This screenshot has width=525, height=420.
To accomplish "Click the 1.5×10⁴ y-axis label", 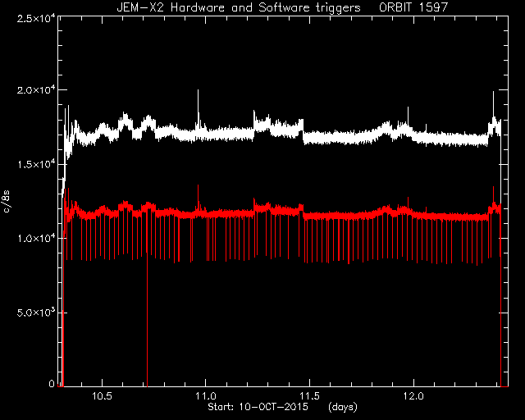I will 36,164.
